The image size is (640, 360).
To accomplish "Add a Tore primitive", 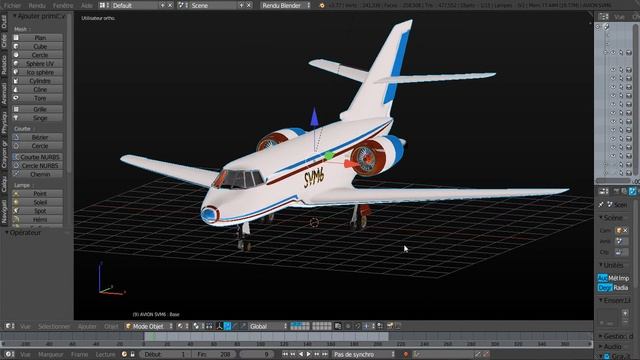I will [38, 98].
